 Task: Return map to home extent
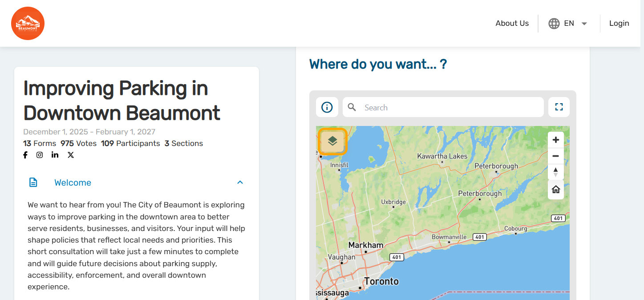(556, 190)
